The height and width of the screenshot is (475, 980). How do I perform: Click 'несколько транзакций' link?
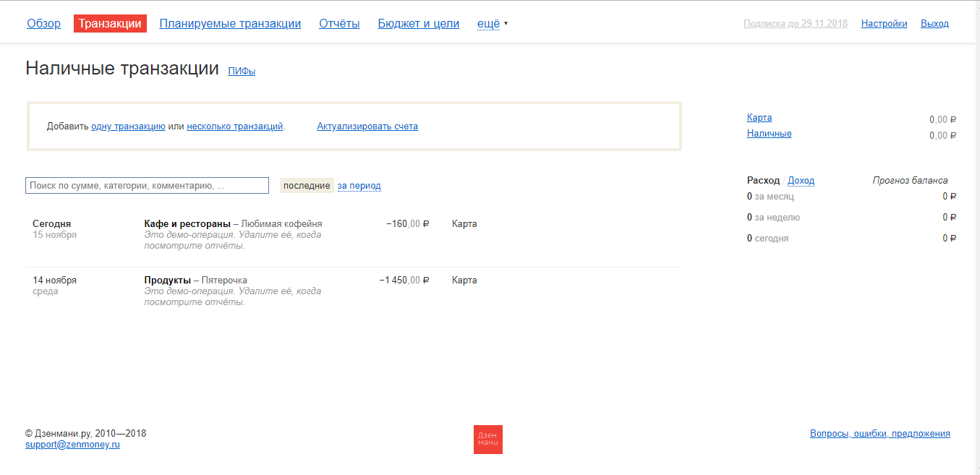click(234, 127)
